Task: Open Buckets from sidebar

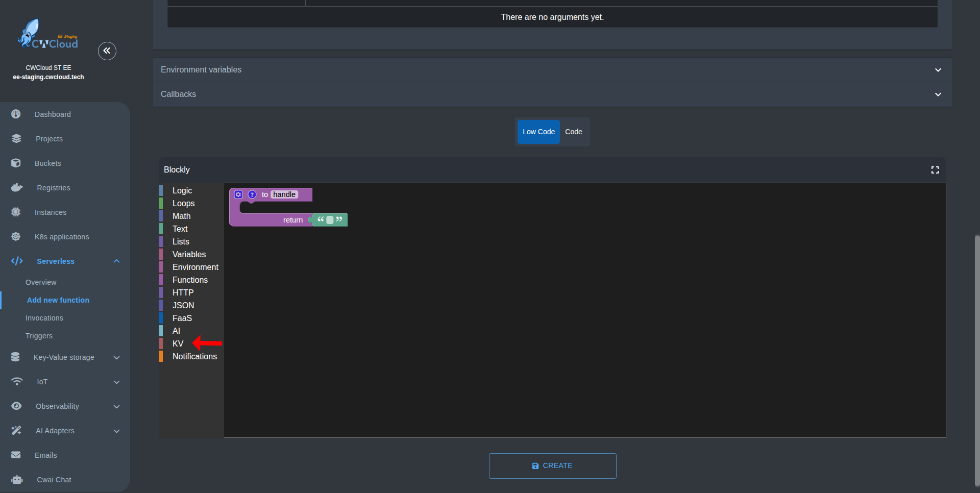Action: [x=47, y=163]
